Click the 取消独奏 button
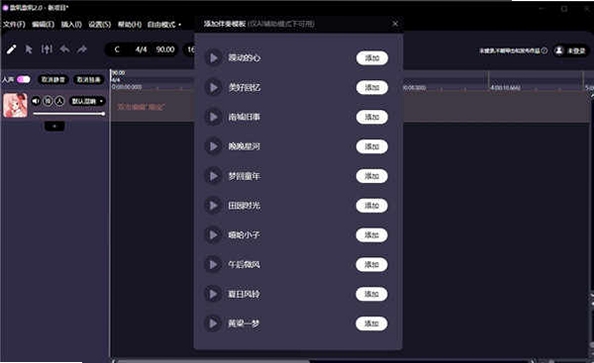The width and height of the screenshot is (594, 363). click(88, 80)
